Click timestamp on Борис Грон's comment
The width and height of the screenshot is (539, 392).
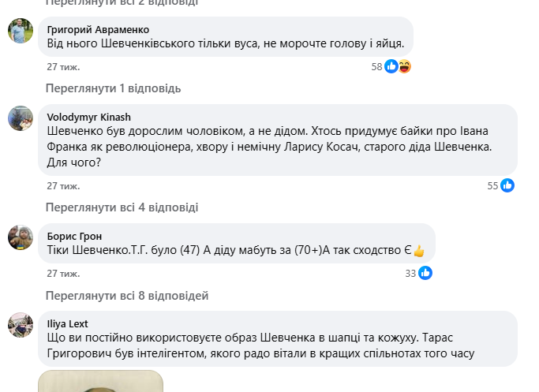(58, 274)
